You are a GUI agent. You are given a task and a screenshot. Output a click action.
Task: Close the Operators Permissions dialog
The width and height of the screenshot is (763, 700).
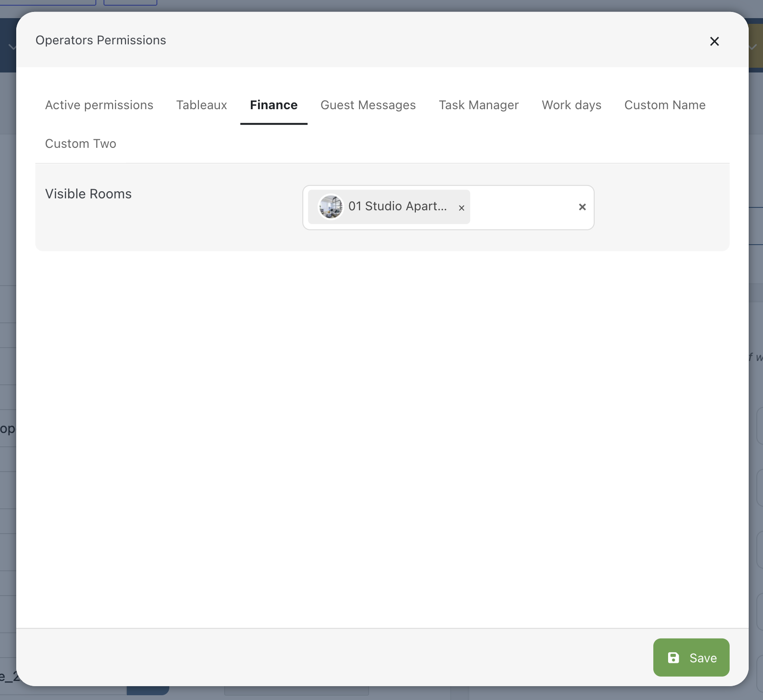click(714, 41)
